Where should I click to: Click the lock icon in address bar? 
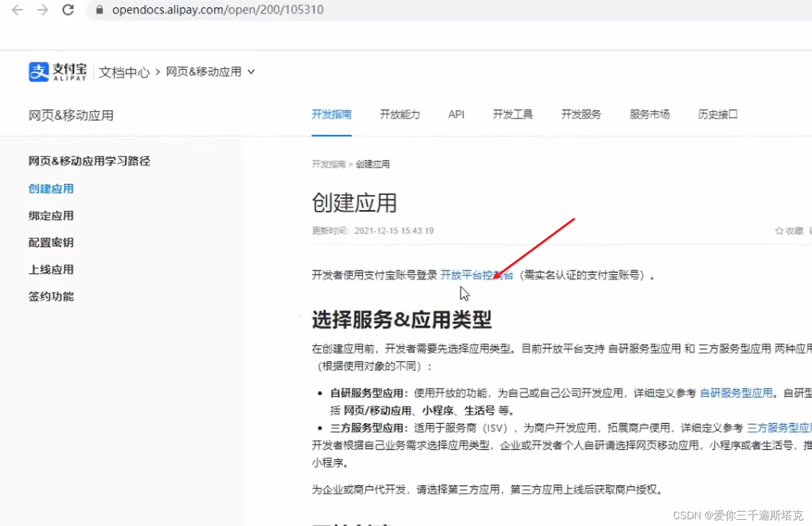point(100,10)
